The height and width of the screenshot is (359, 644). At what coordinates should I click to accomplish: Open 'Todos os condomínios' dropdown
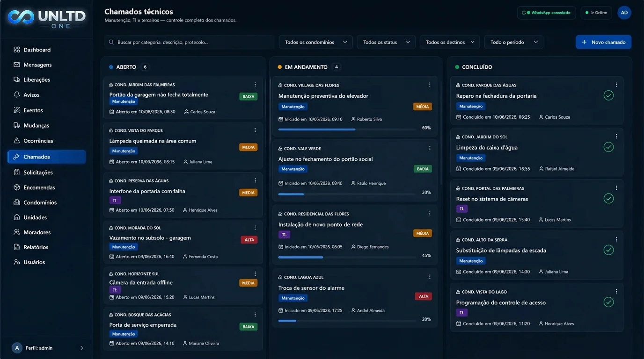(316, 42)
